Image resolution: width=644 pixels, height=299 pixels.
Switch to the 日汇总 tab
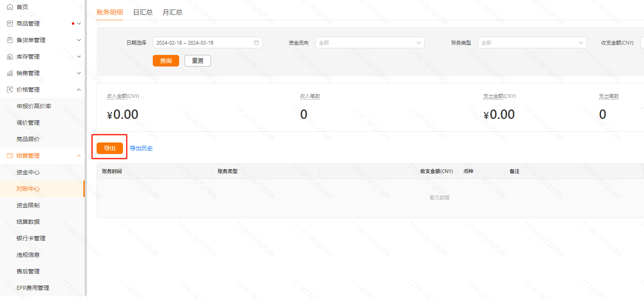[x=143, y=12]
